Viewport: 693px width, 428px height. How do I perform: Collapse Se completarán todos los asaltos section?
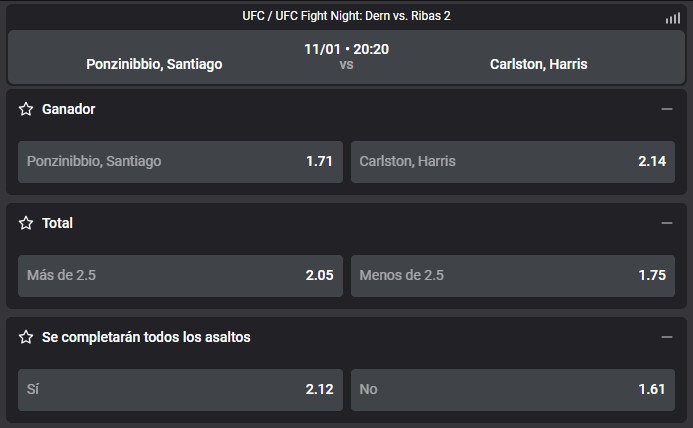coord(667,337)
